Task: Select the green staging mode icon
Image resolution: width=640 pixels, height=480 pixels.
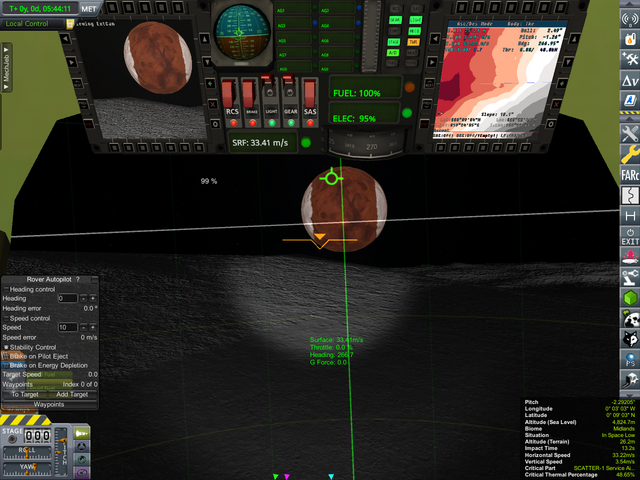Action: 82,433
